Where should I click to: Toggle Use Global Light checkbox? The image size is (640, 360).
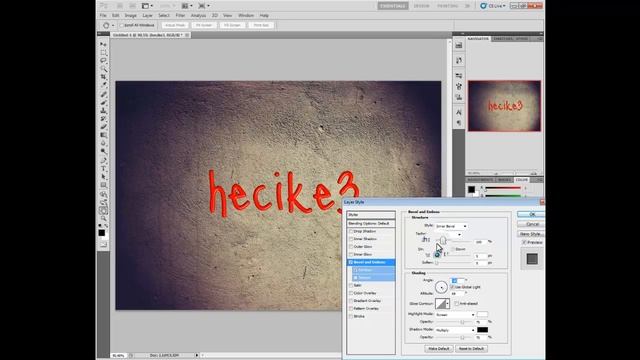coord(452,287)
